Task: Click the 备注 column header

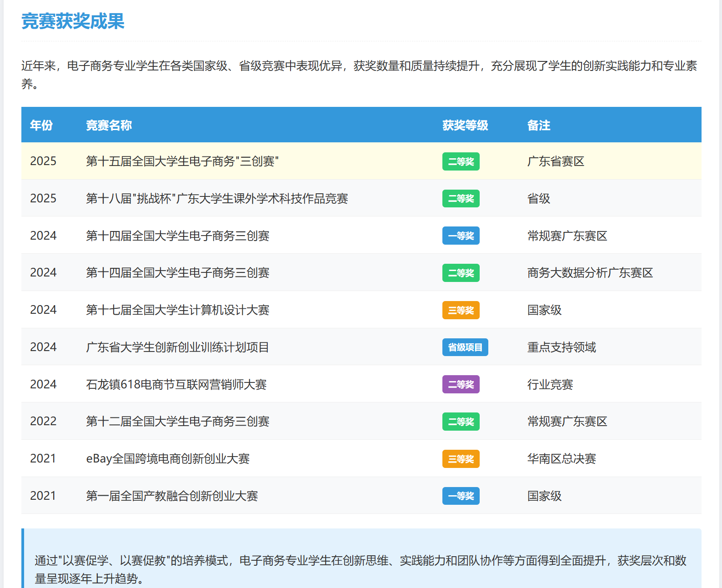Action: [x=538, y=125]
